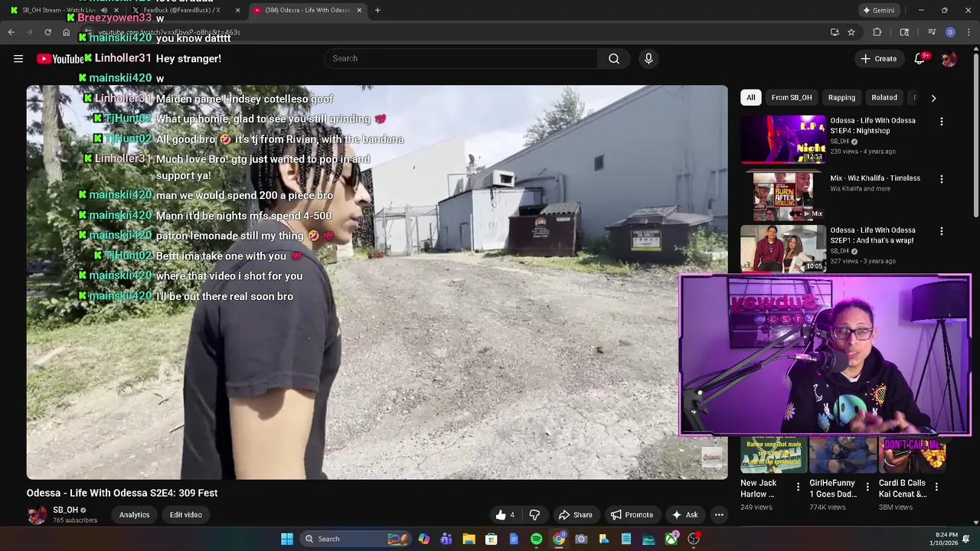This screenshot has width=980, height=551.
Task: Like the video with thumbs up
Action: click(505, 514)
